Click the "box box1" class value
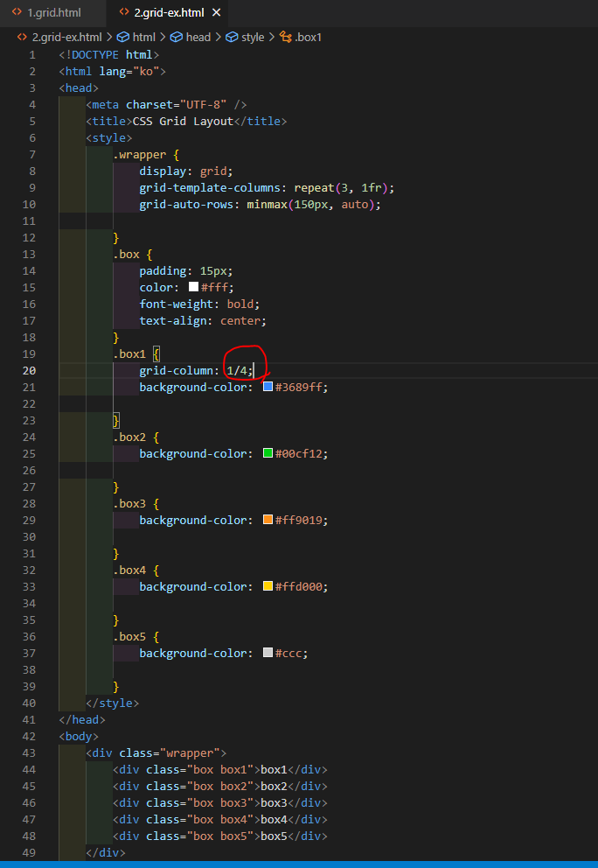598x868 pixels. click(220, 769)
